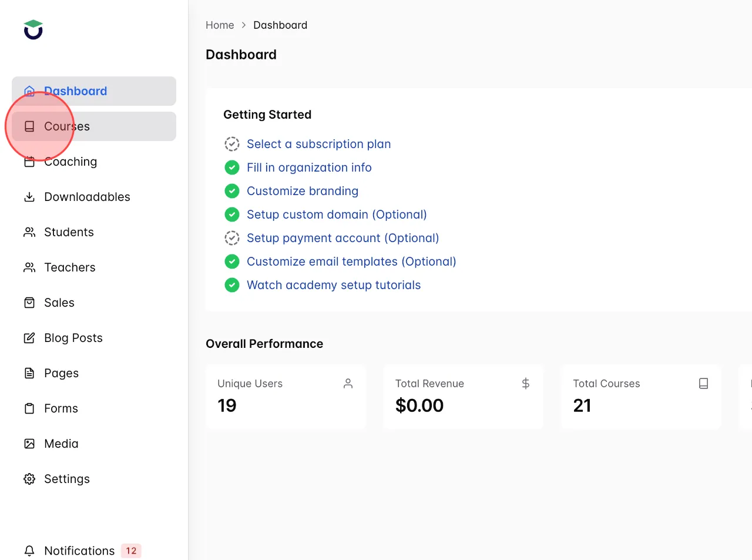
Task: Follow the Customize branding link
Action: click(303, 191)
